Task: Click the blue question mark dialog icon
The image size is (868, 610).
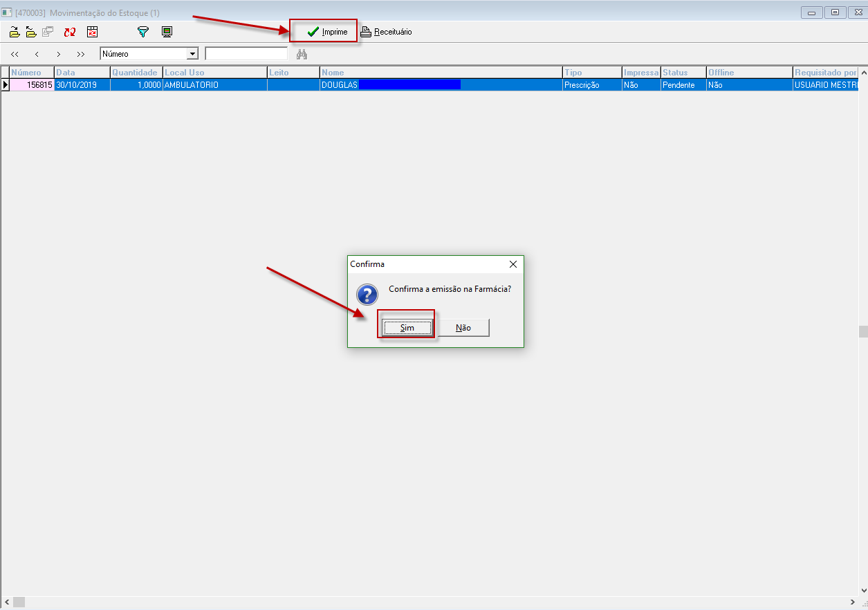Action: point(367,295)
